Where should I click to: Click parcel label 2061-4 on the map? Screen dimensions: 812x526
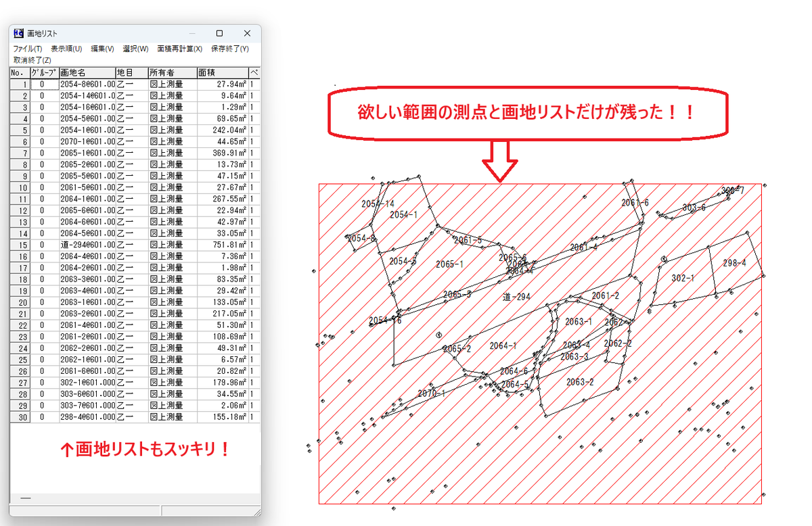[583, 247]
